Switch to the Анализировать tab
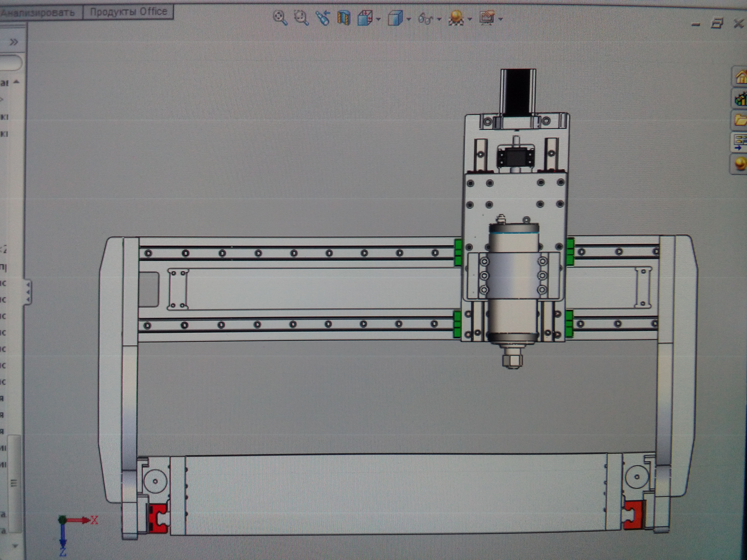This screenshot has height=560, width=747. 38,13
